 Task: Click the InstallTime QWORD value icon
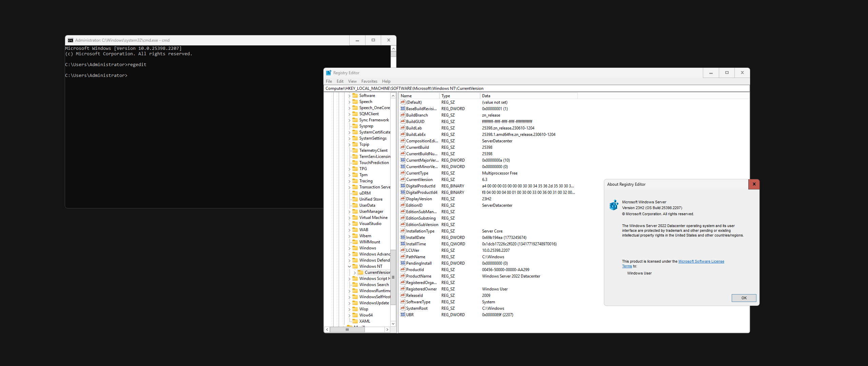[x=403, y=244]
